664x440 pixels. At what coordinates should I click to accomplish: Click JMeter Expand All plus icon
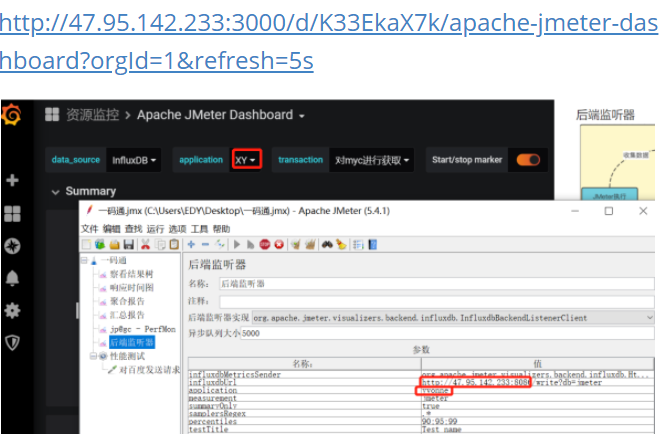pos(191,244)
